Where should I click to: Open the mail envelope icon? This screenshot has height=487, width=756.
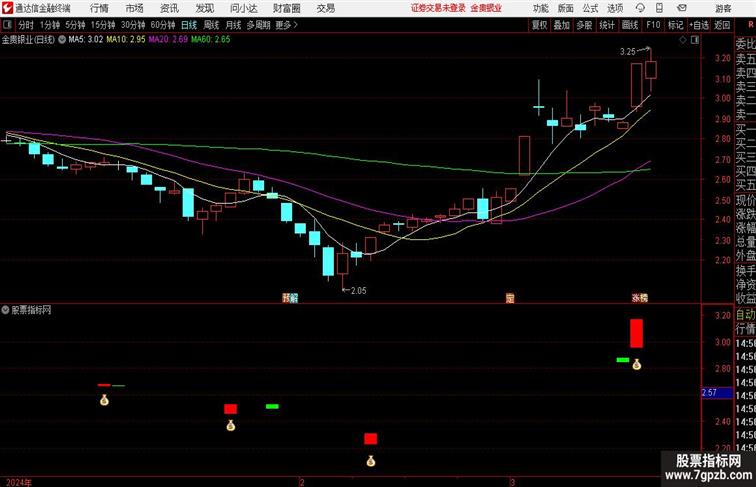682,8
